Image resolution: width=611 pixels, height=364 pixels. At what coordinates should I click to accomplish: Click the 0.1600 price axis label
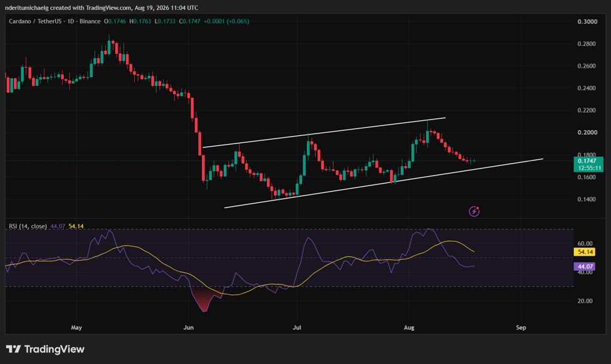pyautogui.click(x=587, y=177)
